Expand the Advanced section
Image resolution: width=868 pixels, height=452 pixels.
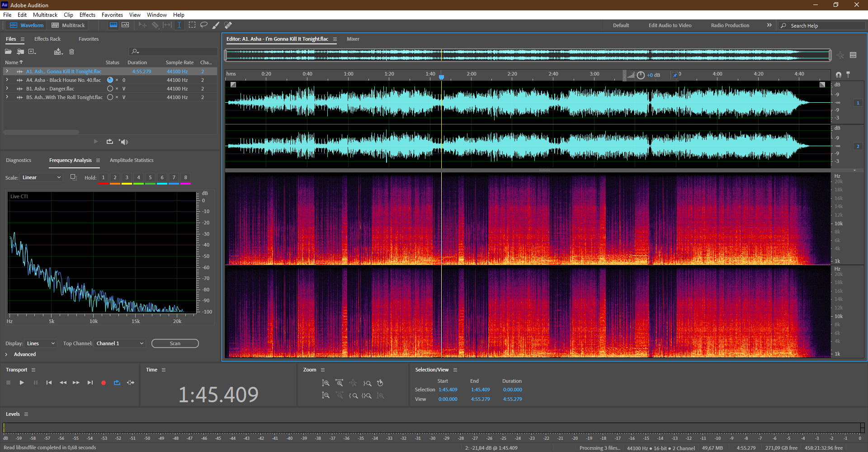pyautogui.click(x=6, y=354)
